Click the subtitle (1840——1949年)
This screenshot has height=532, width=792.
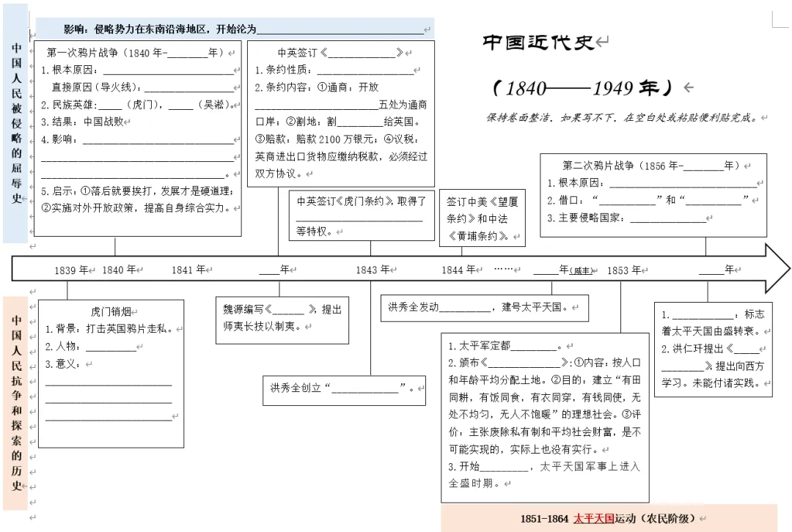(582, 88)
